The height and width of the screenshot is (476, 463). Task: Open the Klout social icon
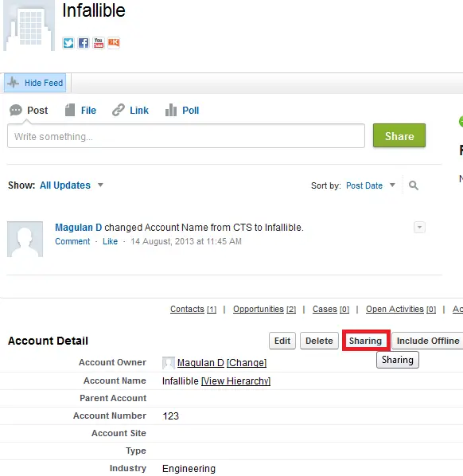pos(114,43)
